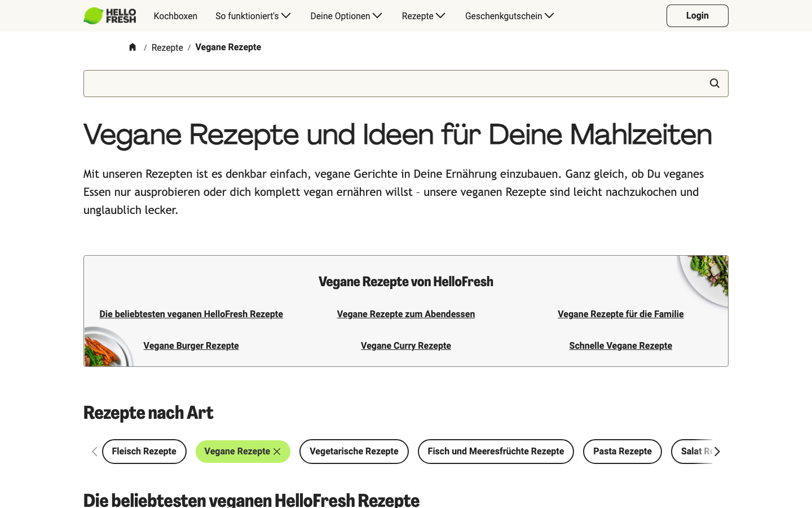Expand the Deine Optionen menu

(346, 16)
